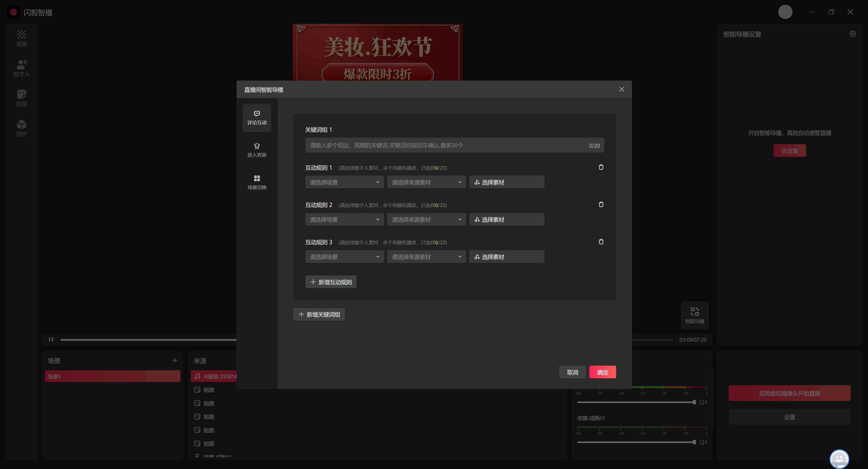Open the settings icon beside 智能导播设置

point(852,34)
